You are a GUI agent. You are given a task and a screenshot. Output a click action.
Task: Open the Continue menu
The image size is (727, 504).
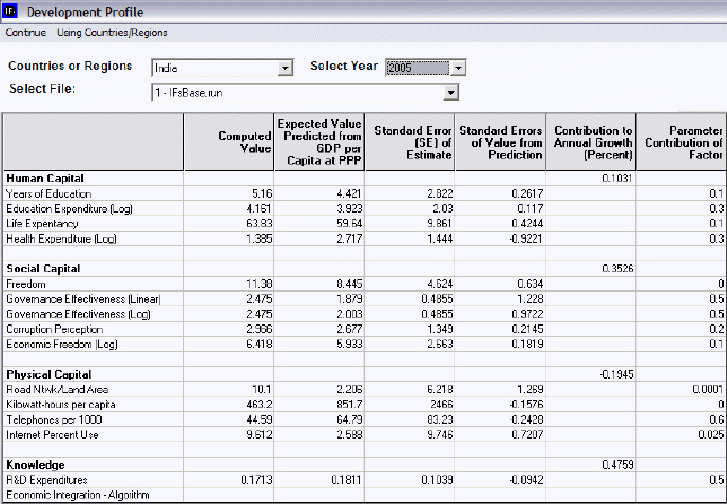(x=25, y=33)
